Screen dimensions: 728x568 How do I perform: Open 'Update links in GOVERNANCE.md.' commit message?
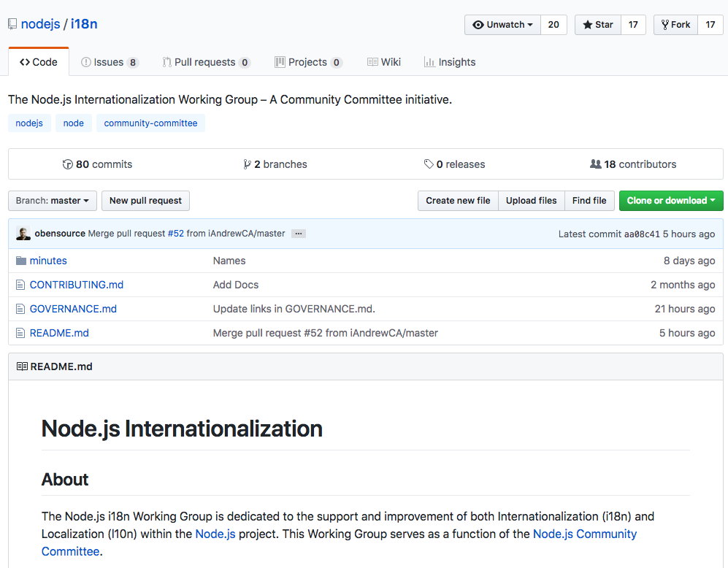tap(294, 309)
